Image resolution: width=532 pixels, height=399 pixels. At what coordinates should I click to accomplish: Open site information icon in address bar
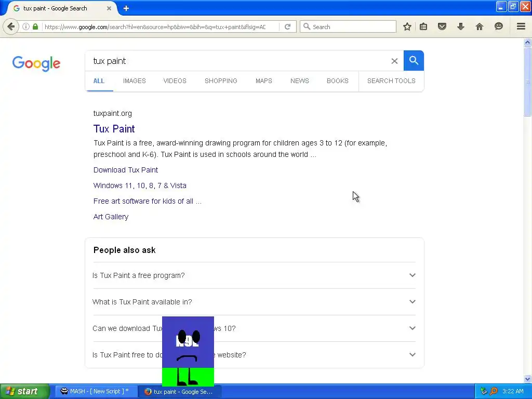click(x=26, y=26)
